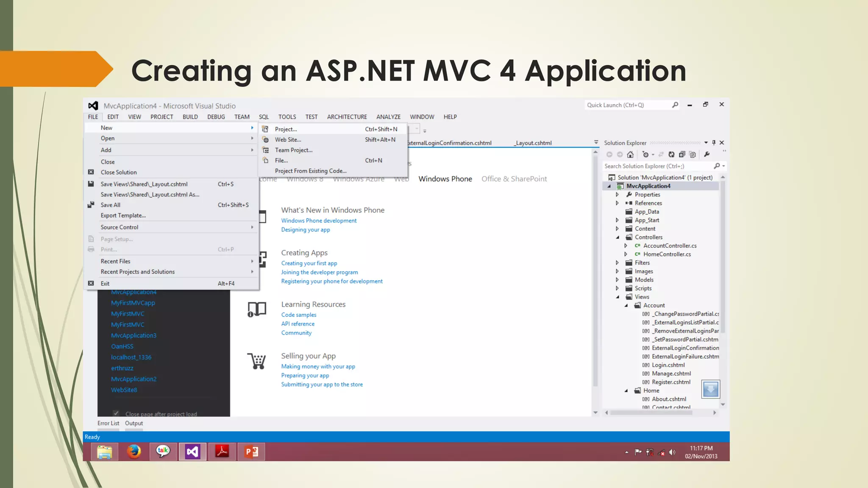Collapse All in Solution Explorer toolbar
This screenshot has width=868, height=488.
[x=682, y=155]
